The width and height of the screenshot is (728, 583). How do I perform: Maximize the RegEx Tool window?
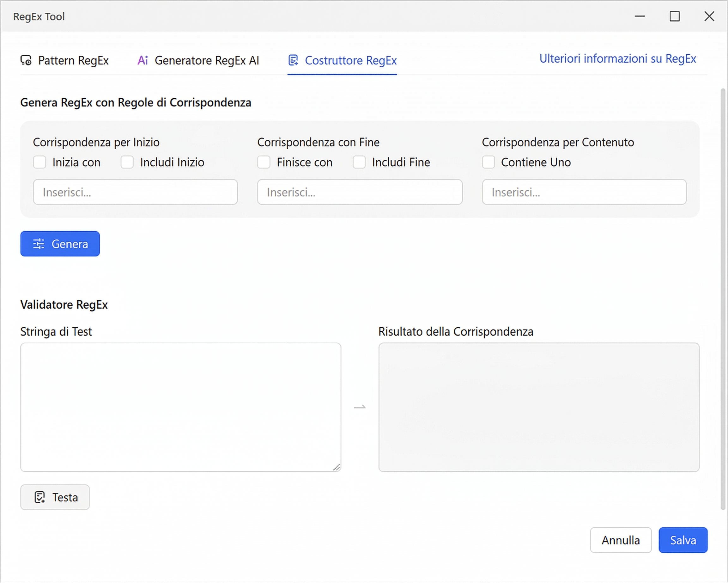pos(674,16)
